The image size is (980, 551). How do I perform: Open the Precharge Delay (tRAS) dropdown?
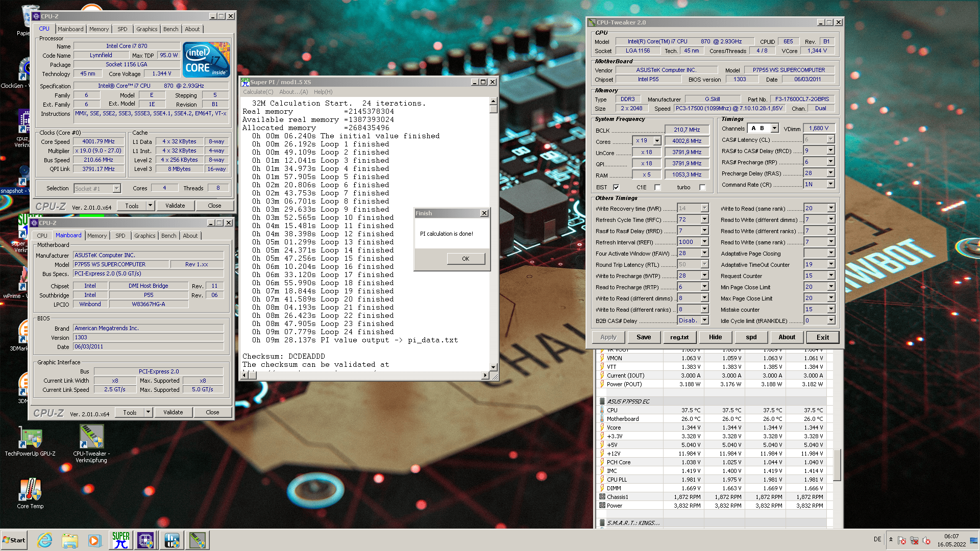click(x=830, y=173)
